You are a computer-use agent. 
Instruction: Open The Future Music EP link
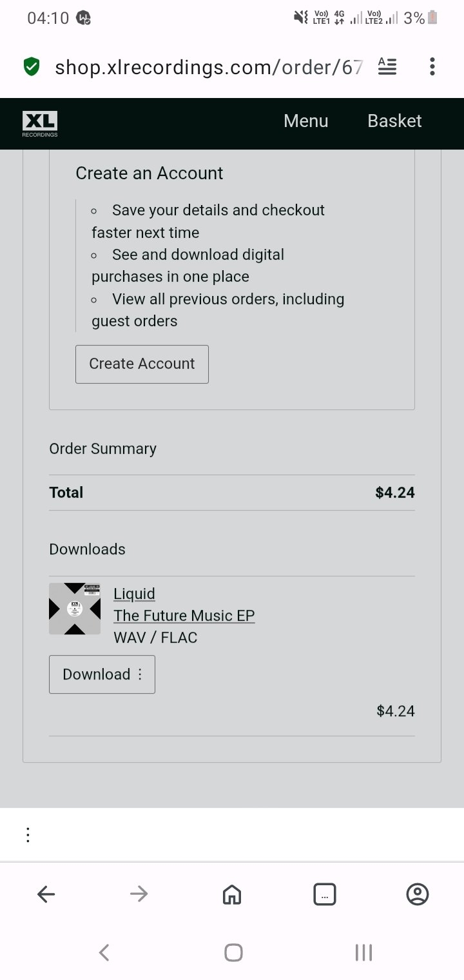184,616
